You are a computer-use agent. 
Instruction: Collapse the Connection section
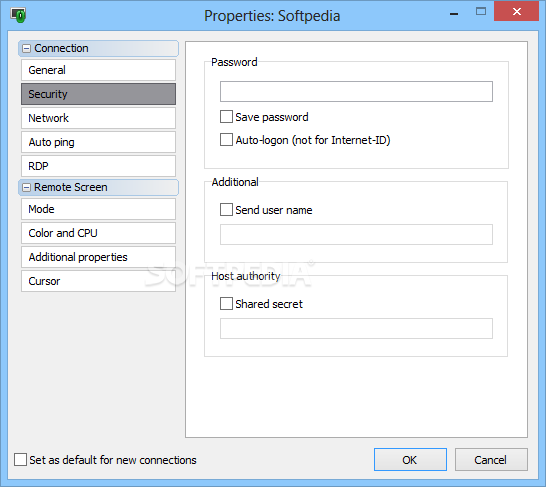point(26,48)
